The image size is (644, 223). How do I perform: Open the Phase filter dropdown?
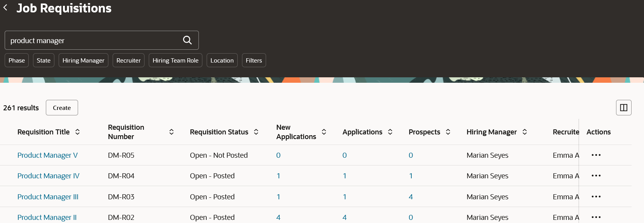click(x=17, y=60)
